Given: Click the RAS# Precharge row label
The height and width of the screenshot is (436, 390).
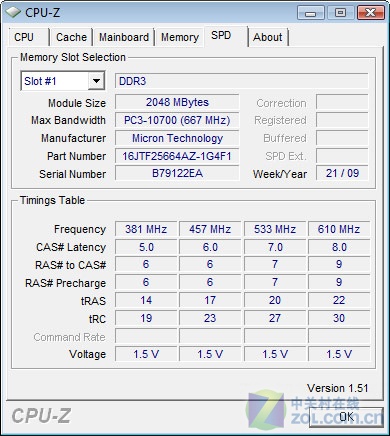Looking at the screenshot, I should pyautogui.click(x=65, y=283).
